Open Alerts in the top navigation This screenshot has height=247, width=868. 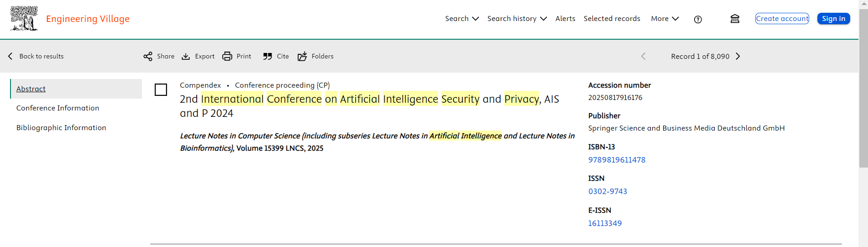coord(565,19)
